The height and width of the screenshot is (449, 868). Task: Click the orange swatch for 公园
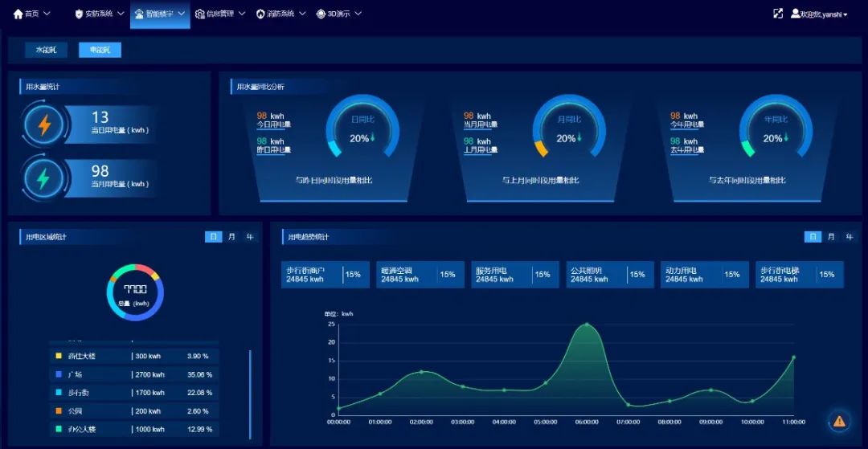point(59,410)
